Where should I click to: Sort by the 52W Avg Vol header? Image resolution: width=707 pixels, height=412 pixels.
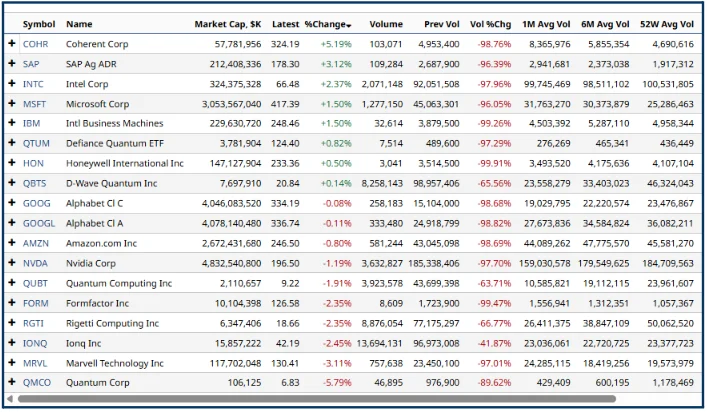tap(667, 24)
